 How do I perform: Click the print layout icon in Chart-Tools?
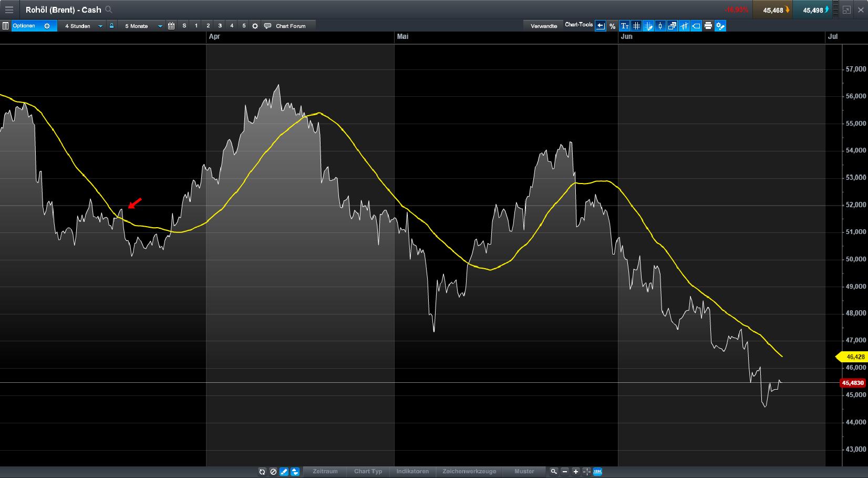pos(707,26)
